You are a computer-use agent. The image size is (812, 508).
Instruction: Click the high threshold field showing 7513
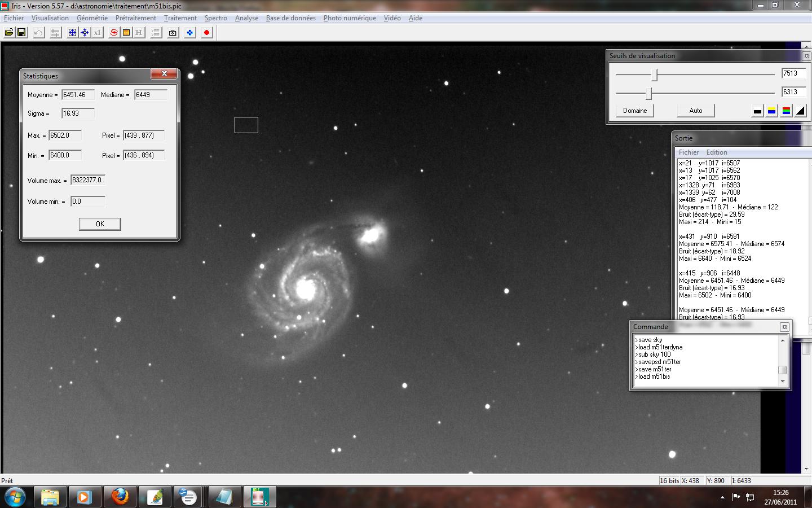(793, 73)
